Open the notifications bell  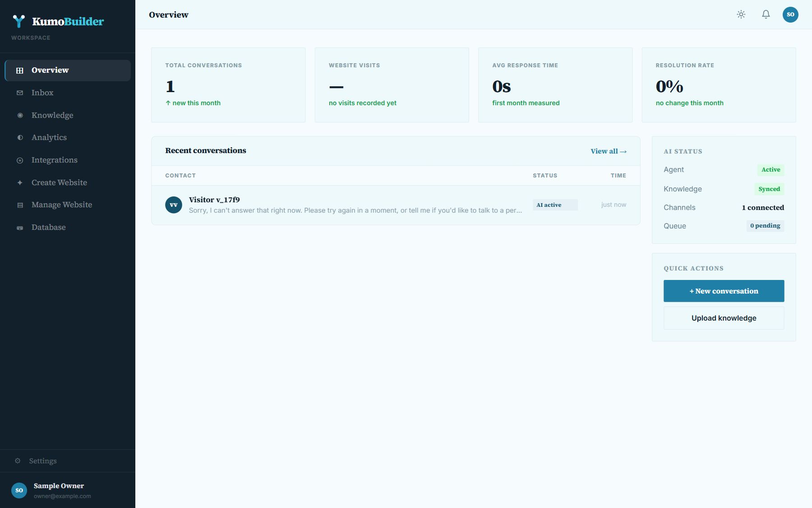766,14
